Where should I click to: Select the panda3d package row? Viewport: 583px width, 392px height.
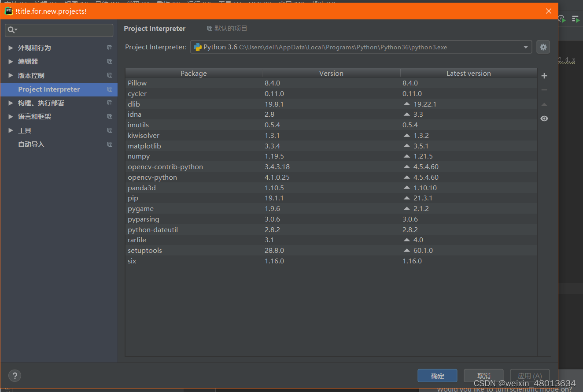pos(331,188)
